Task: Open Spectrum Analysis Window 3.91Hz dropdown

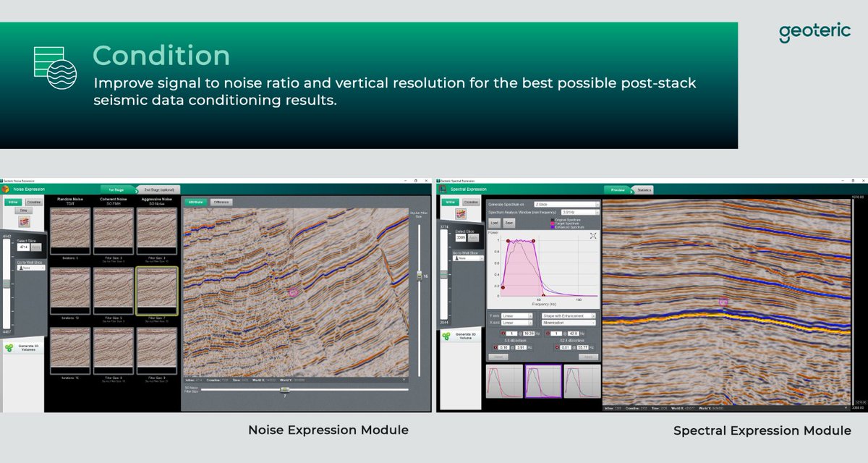Action: (580, 212)
